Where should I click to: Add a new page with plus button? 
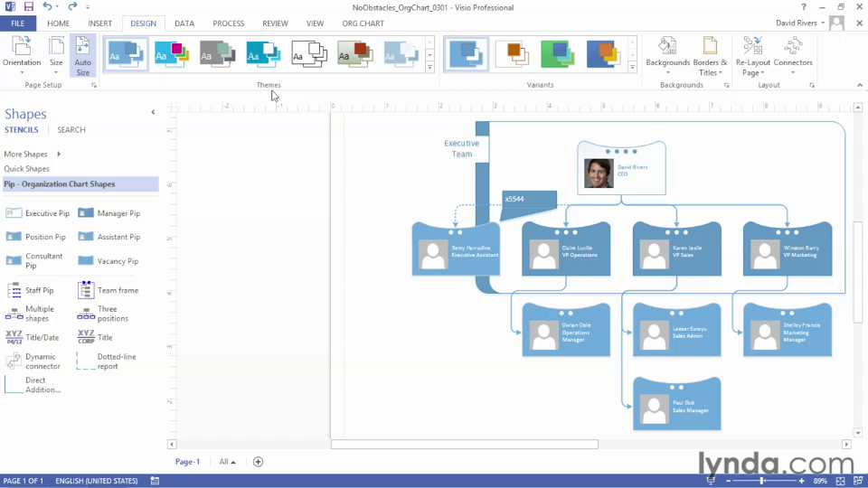pos(258,462)
